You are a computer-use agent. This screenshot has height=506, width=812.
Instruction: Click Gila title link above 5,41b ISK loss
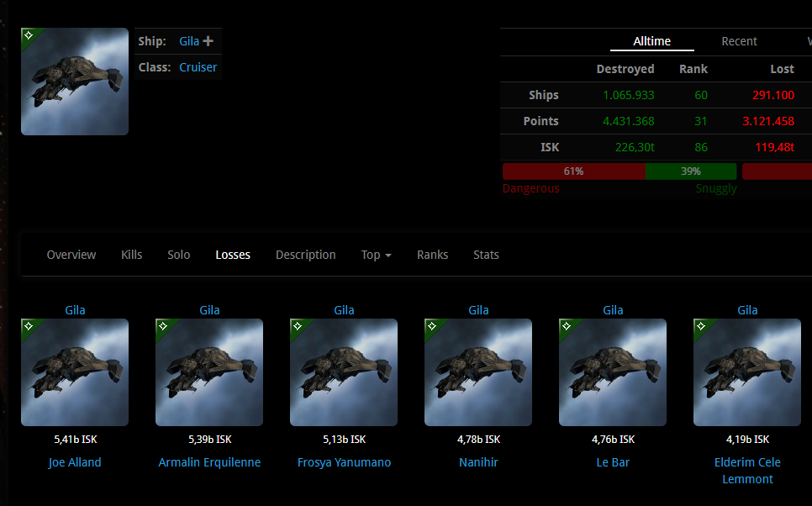[75, 310]
